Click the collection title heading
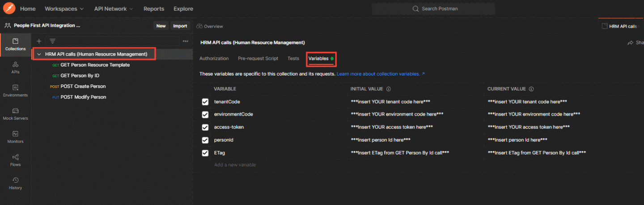 tap(253, 42)
